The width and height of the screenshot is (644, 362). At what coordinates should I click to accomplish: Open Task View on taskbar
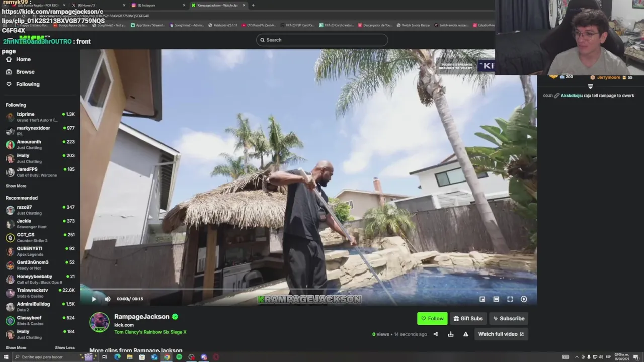[x=105, y=357]
